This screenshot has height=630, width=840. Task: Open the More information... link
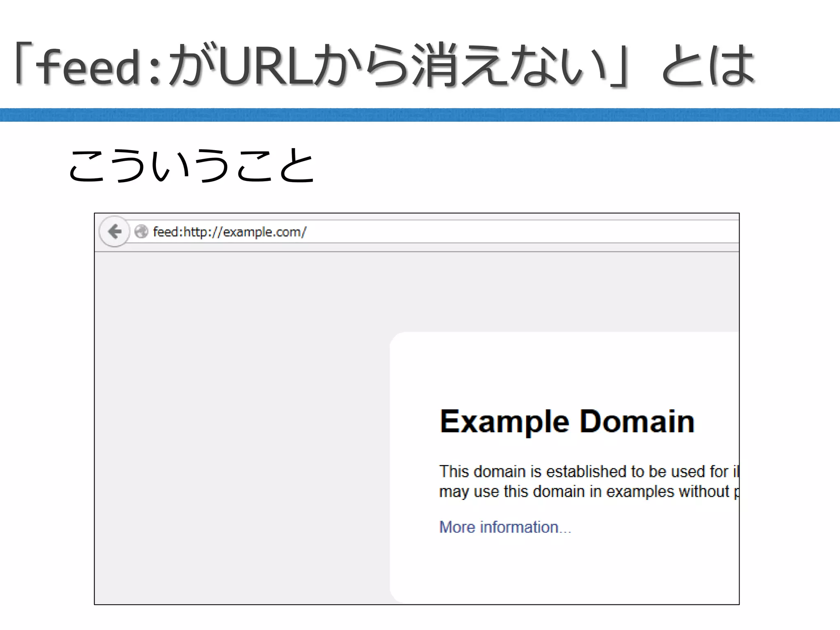coord(505,527)
